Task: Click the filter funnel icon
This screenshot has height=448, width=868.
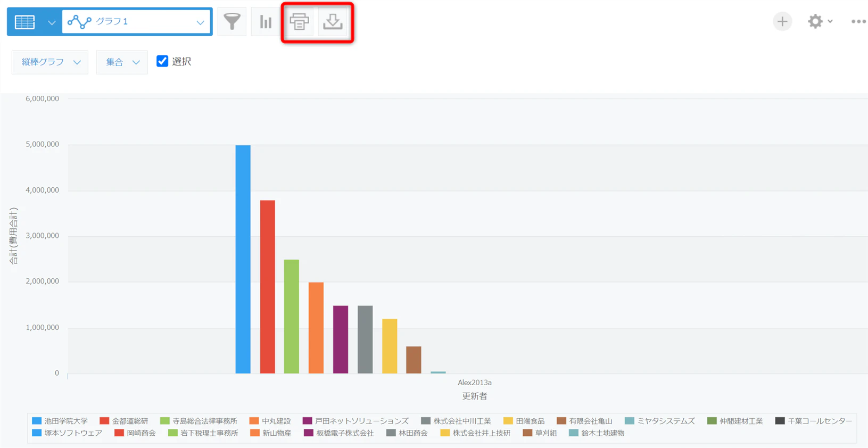Action: [x=232, y=22]
